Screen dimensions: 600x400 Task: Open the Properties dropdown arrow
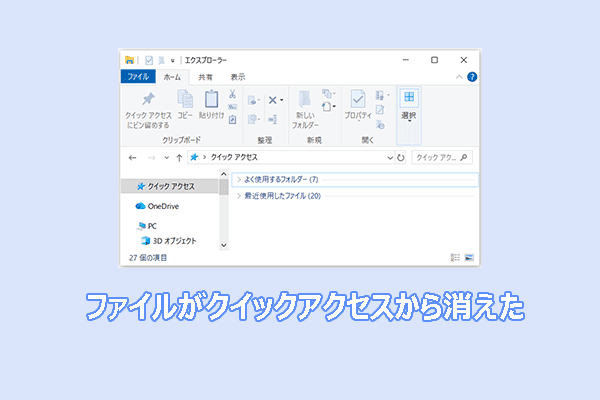pyautogui.click(x=359, y=121)
